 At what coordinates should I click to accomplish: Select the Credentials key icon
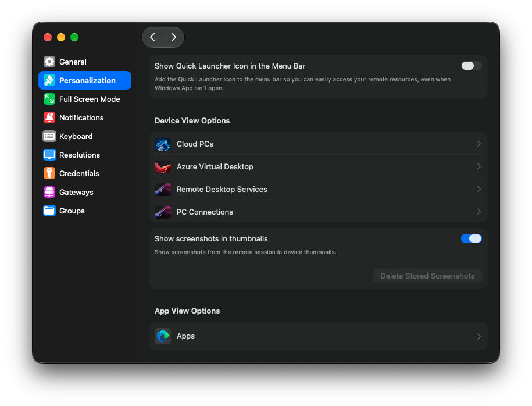pos(49,173)
